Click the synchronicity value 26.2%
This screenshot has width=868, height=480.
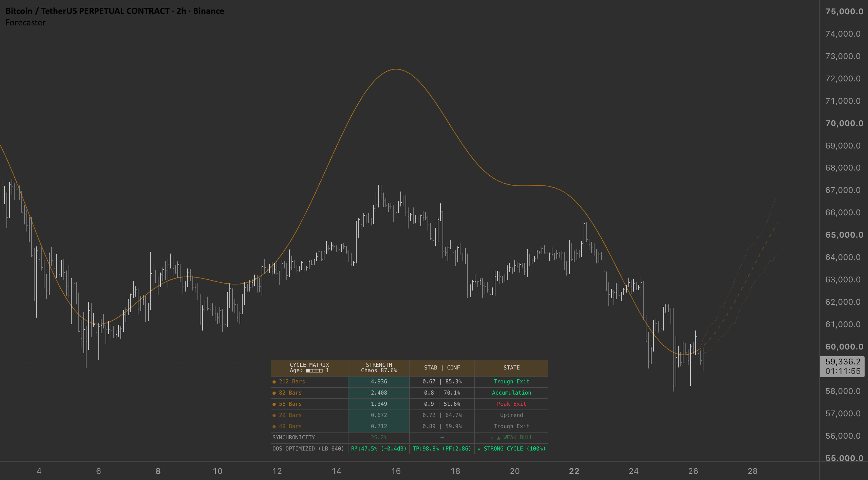coord(379,438)
